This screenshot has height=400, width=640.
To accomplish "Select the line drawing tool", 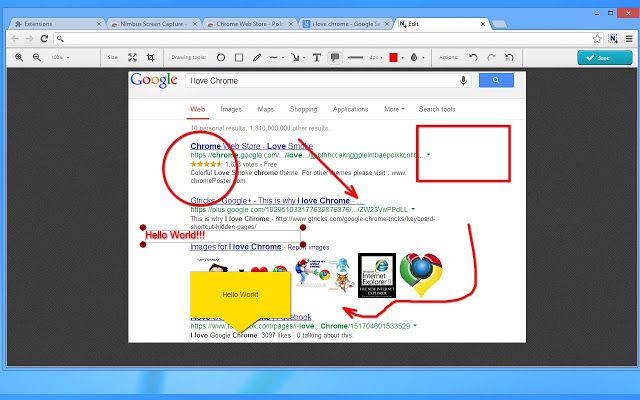I will (274, 58).
